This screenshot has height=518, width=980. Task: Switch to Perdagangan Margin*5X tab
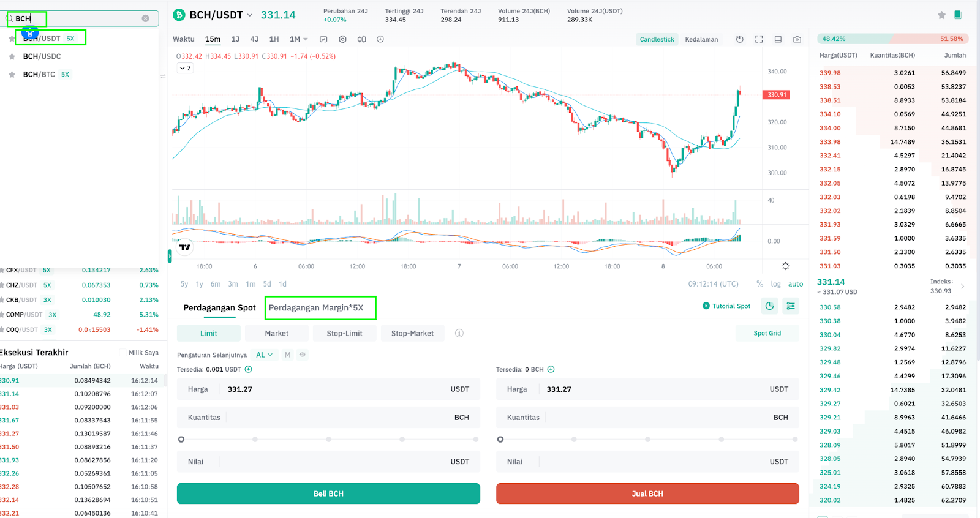pyautogui.click(x=316, y=307)
